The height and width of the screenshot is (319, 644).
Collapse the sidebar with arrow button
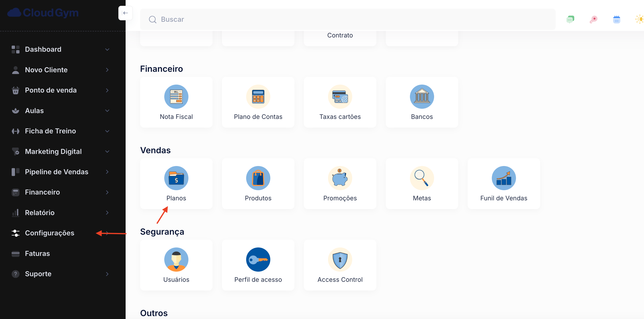point(125,13)
